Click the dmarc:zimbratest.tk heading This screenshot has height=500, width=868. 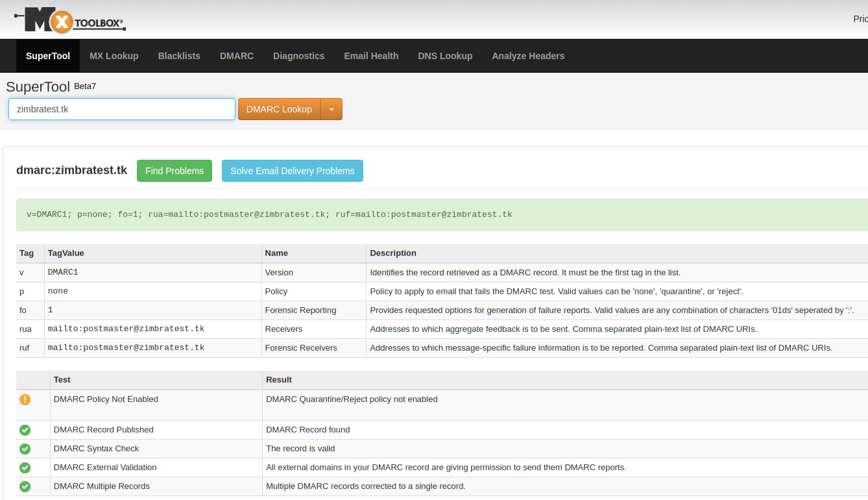point(71,170)
